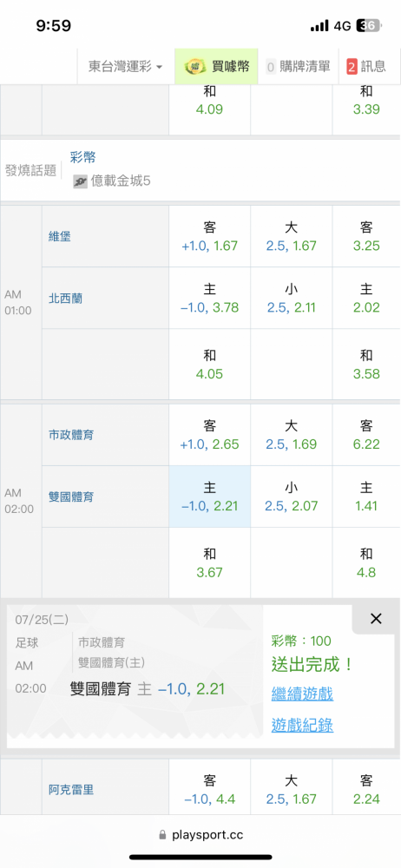This screenshot has height=868, width=401.
Task: Close the bet confirmation slip
Action: coord(376,619)
